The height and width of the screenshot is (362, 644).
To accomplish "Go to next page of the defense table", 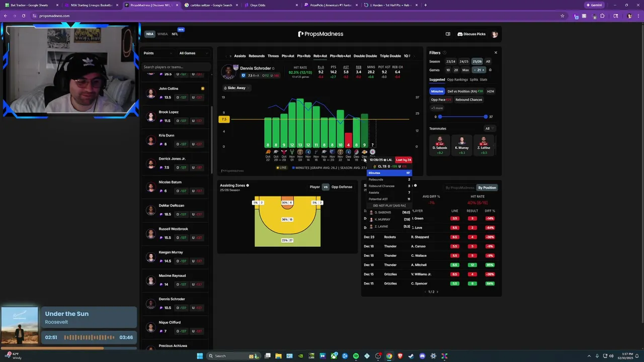I will point(437,292).
